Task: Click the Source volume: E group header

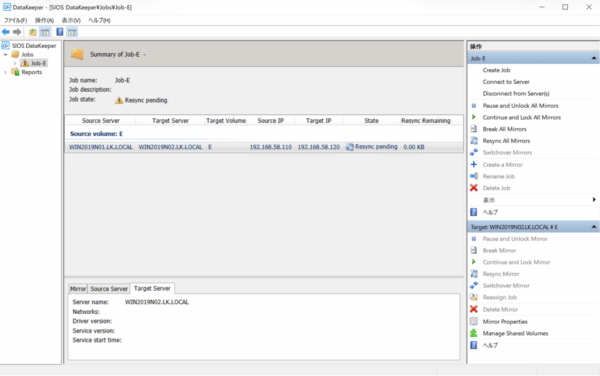Action: click(96, 134)
